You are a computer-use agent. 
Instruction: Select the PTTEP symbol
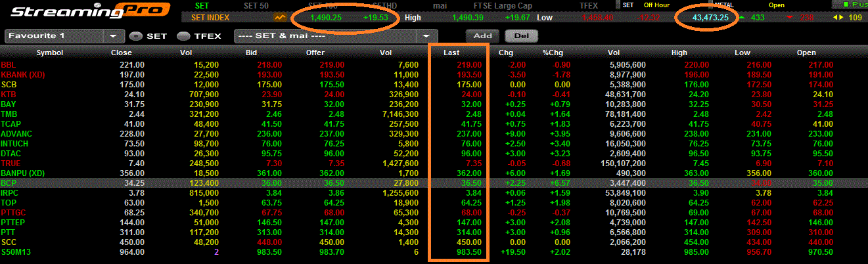(14, 222)
